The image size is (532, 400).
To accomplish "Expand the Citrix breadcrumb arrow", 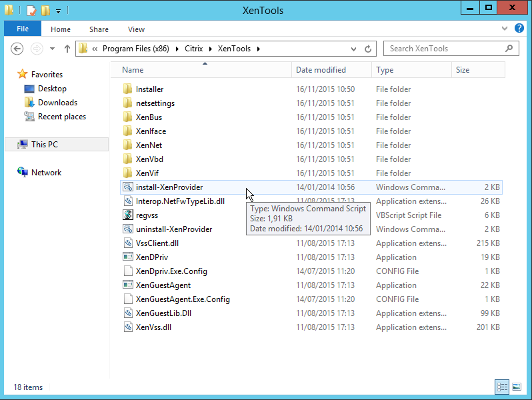I will point(211,49).
